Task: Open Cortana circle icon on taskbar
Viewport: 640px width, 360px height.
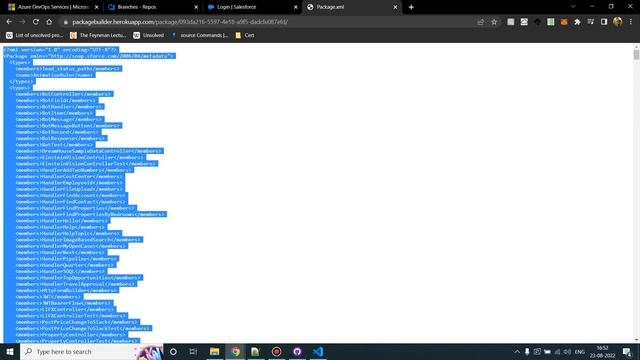Action: (173, 351)
